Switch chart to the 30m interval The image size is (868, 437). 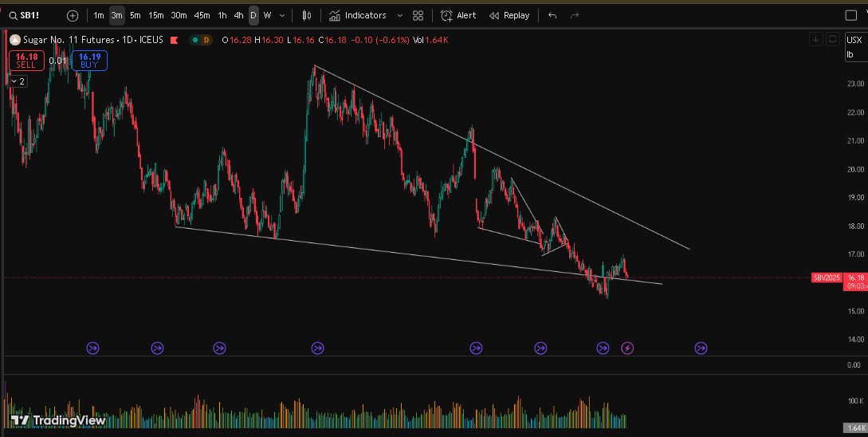pyautogui.click(x=179, y=15)
